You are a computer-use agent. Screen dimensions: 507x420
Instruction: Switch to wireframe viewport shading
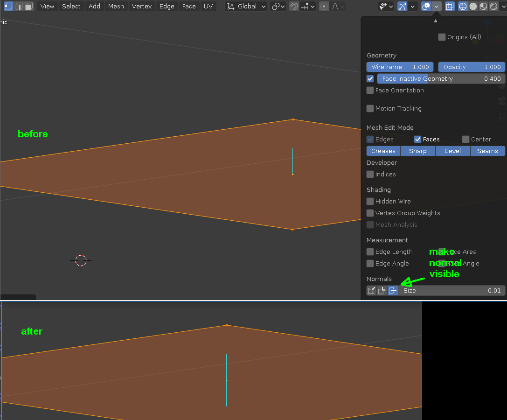(463, 6)
